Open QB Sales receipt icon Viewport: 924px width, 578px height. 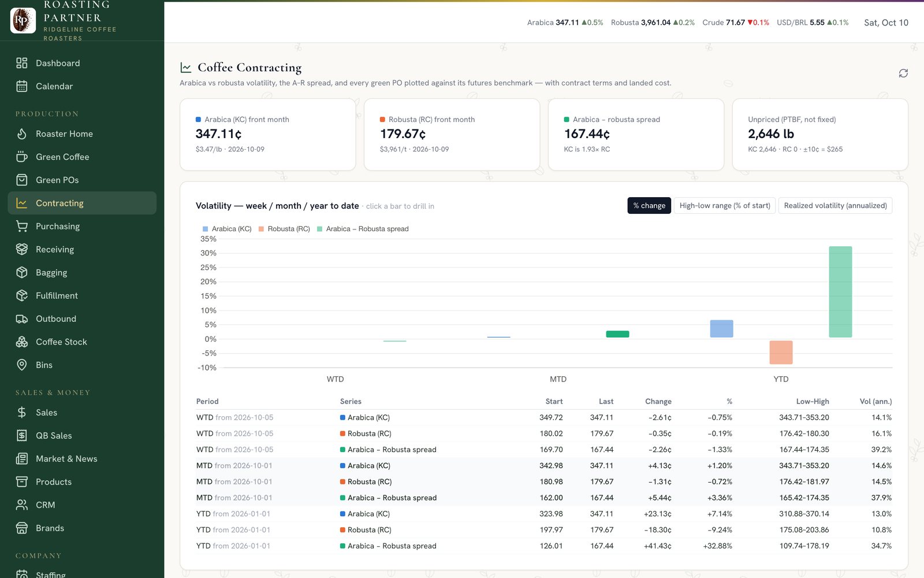[22, 435]
